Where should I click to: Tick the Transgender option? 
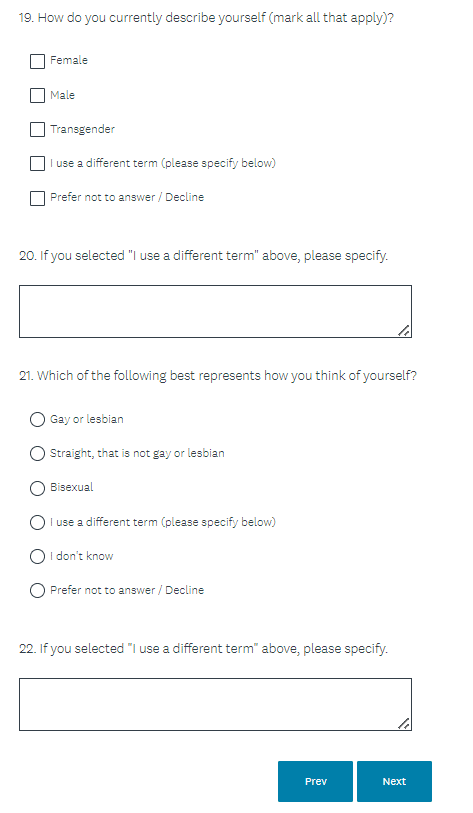pyautogui.click(x=37, y=130)
